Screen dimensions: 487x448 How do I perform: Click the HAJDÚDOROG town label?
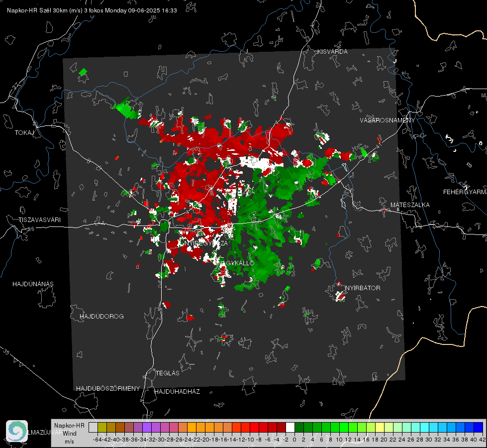tap(101, 316)
